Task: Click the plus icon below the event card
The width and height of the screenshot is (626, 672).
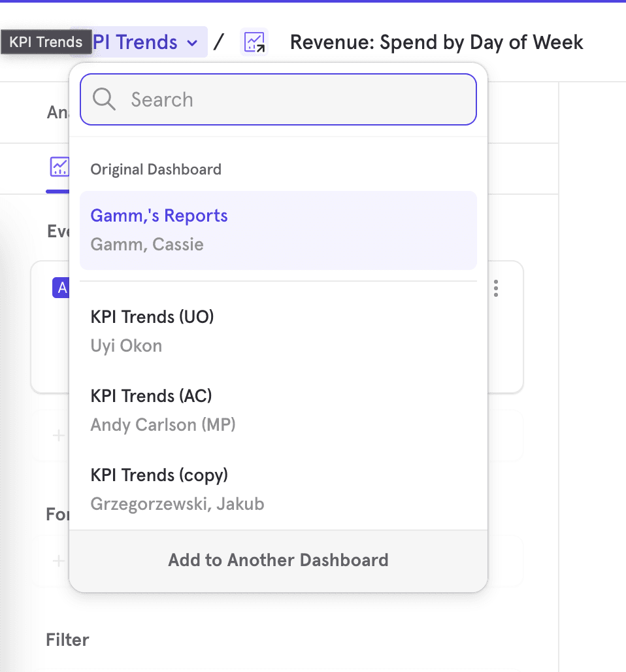Action: (x=58, y=435)
